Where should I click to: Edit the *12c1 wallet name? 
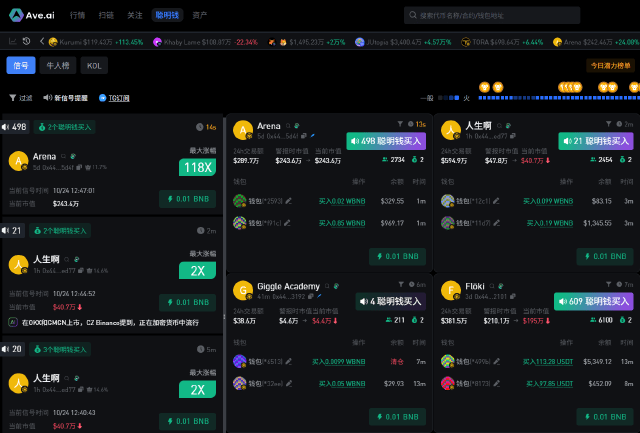click(496, 201)
